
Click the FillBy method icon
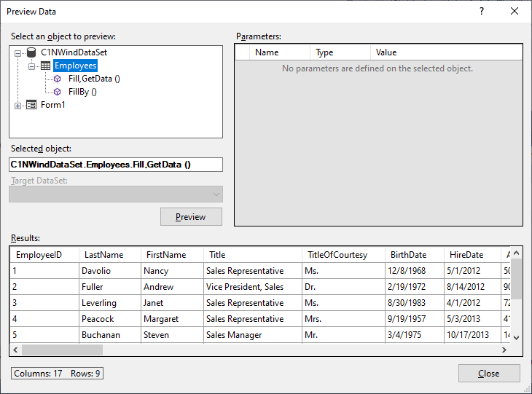(58, 92)
